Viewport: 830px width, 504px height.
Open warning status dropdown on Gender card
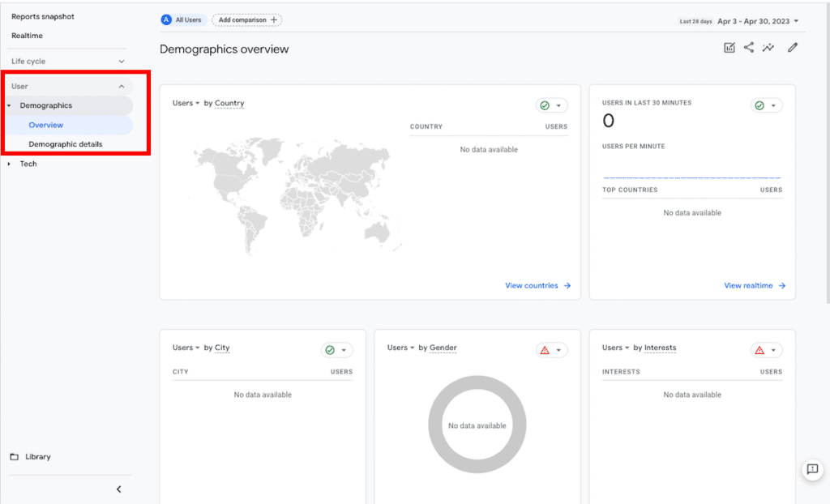pyautogui.click(x=552, y=350)
